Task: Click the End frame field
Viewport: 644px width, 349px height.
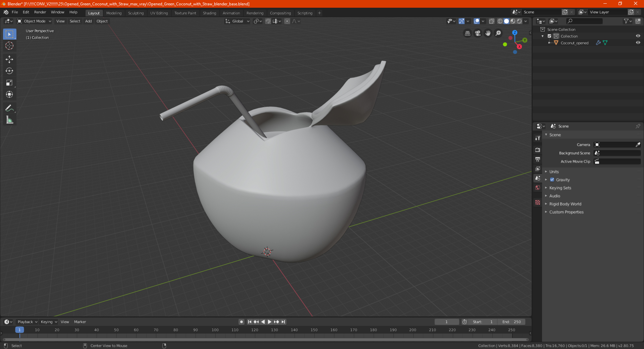Action: 512,322
